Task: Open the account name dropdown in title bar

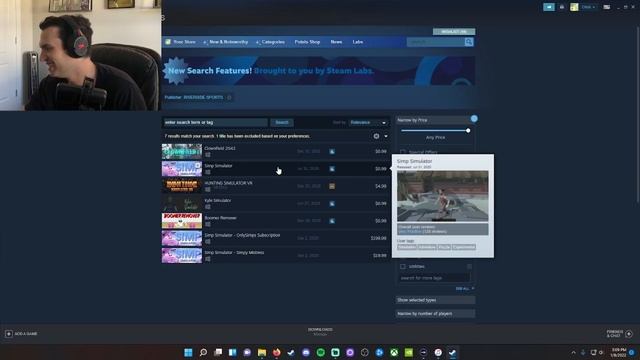Action: coord(588,7)
